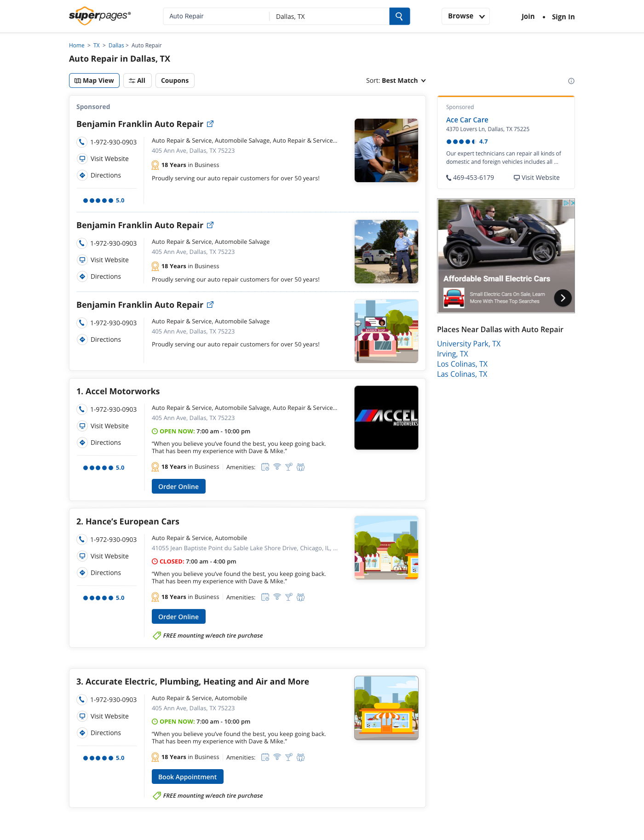Click Chicago address in Hance's European Cars
Image resolution: width=644 pixels, height=840 pixels.
pos(245,548)
